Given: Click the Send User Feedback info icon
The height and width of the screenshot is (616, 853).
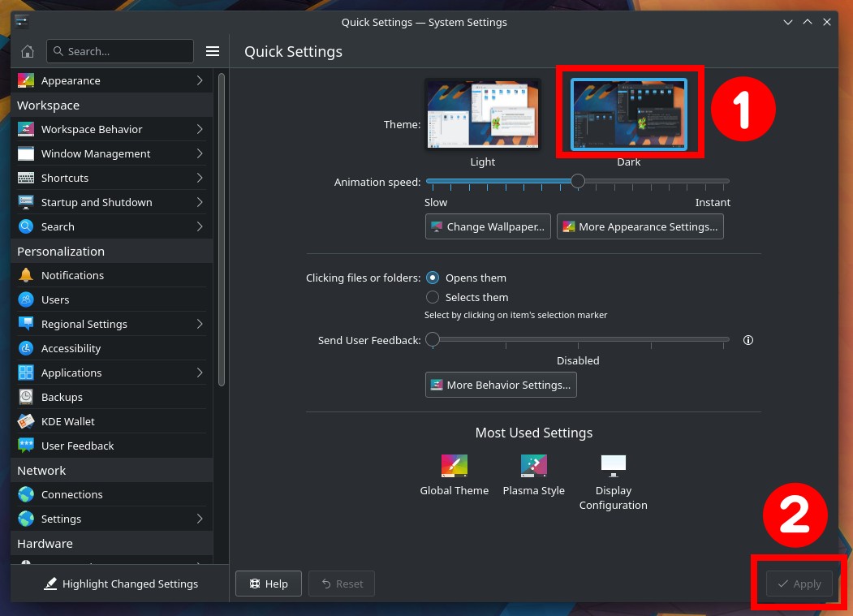Looking at the screenshot, I should (x=748, y=340).
